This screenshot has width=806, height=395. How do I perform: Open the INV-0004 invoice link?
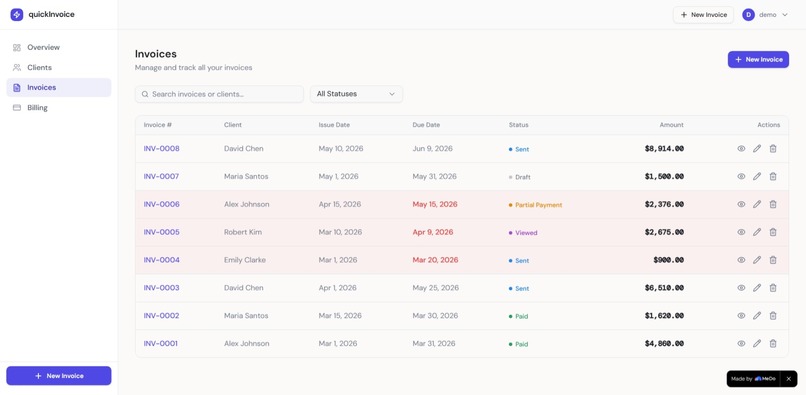(x=161, y=260)
